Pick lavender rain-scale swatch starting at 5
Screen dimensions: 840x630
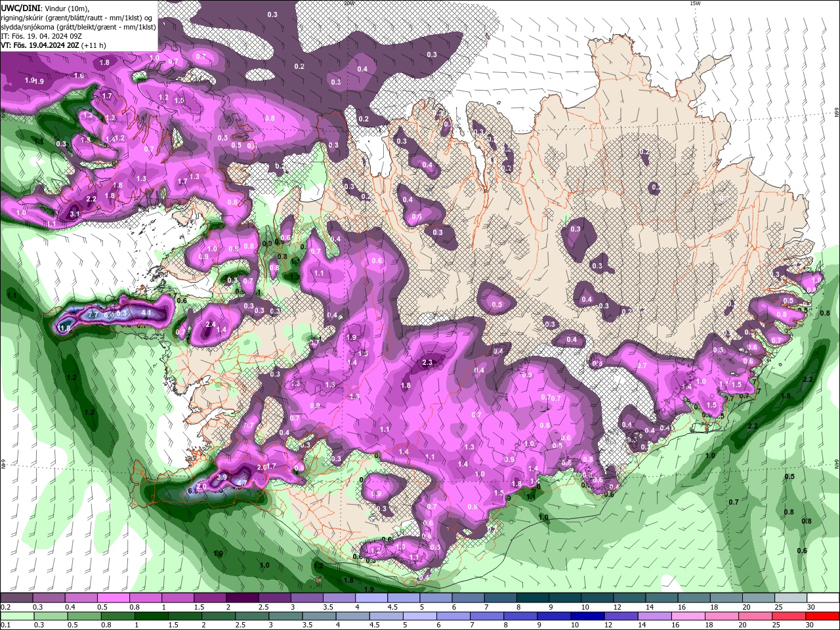click(420, 616)
